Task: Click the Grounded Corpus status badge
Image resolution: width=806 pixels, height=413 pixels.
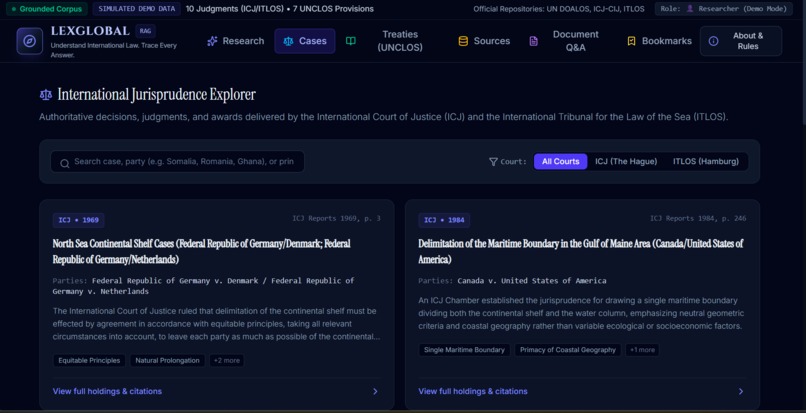Action: tap(47, 9)
